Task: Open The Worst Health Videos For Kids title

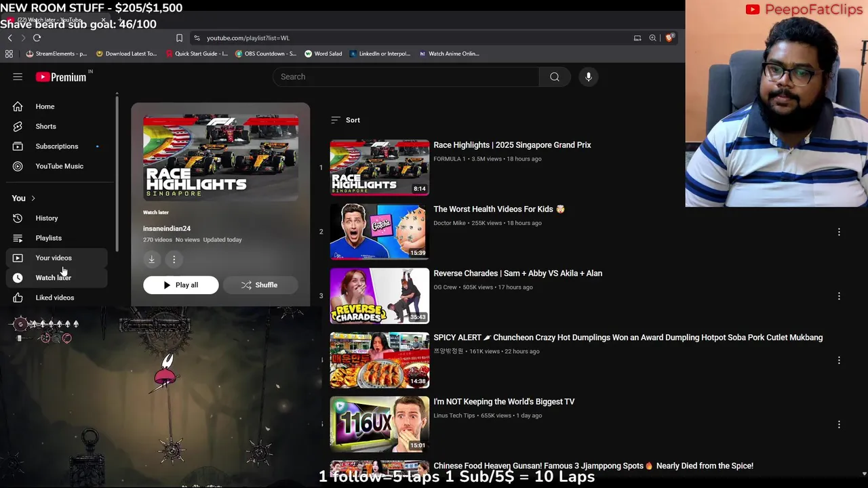Action: pyautogui.click(x=499, y=209)
